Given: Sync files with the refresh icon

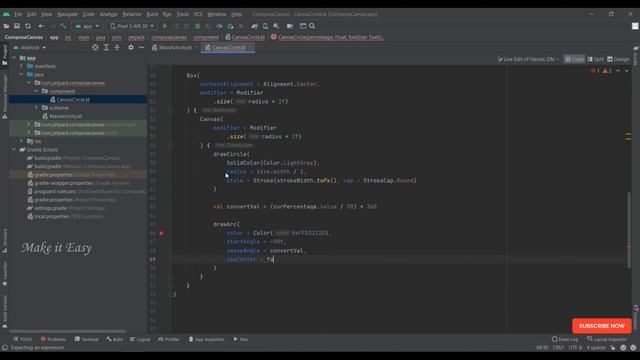Looking at the screenshot, I should 28,26.
